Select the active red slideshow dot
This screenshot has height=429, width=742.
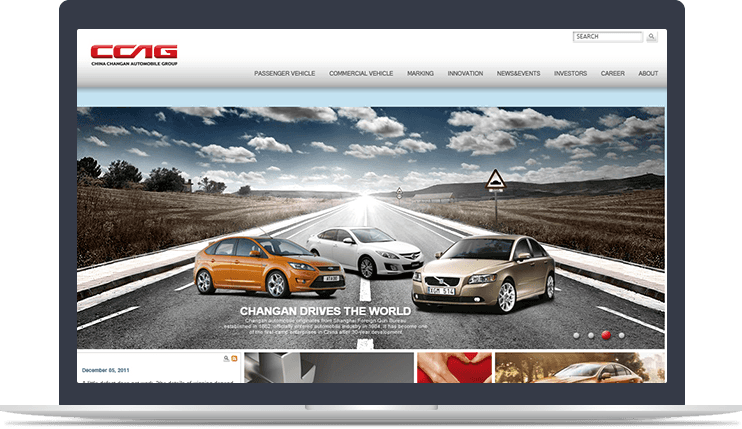tap(606, 335)
